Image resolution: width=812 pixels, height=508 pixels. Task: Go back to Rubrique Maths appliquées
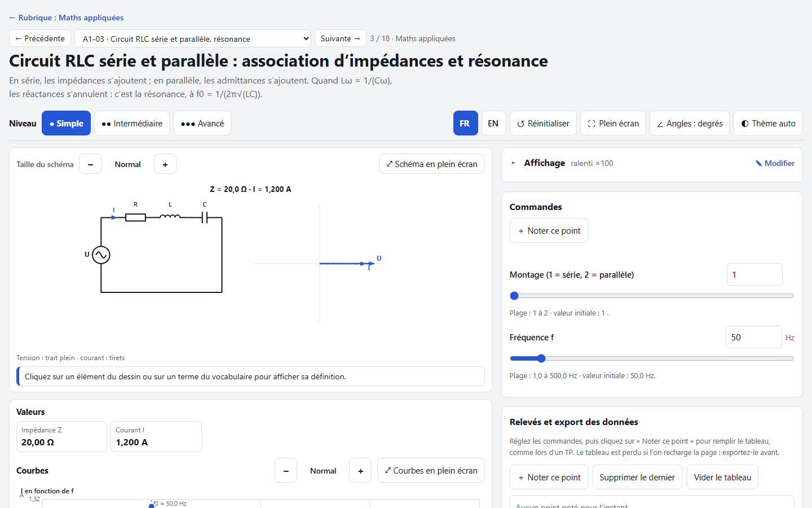point(66,17)
